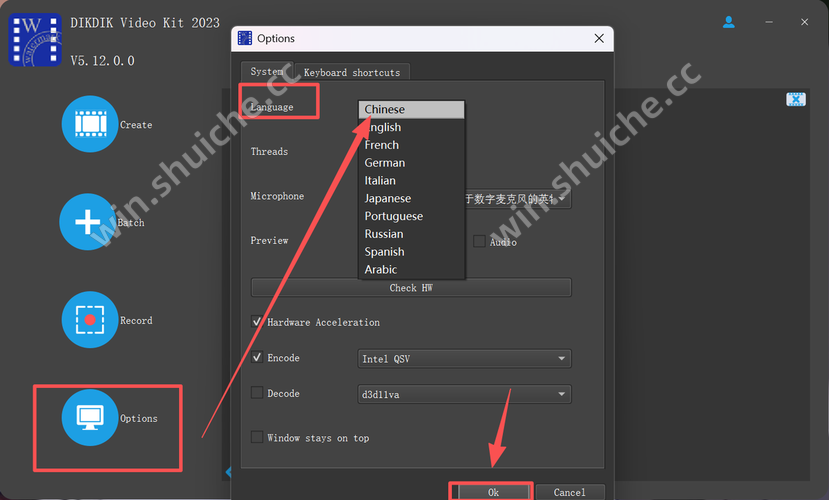Click the DIKDIK Video Kit logo

(35, 40)
